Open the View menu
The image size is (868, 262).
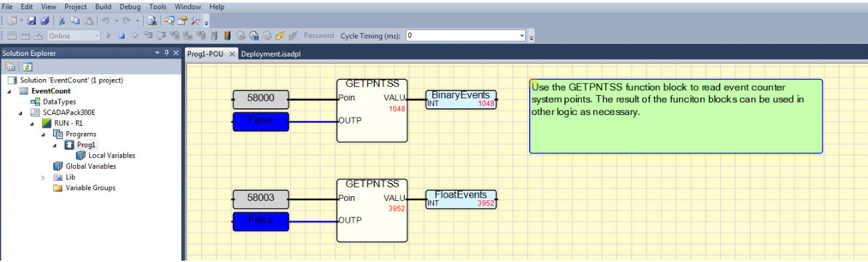tap(48, 7)
